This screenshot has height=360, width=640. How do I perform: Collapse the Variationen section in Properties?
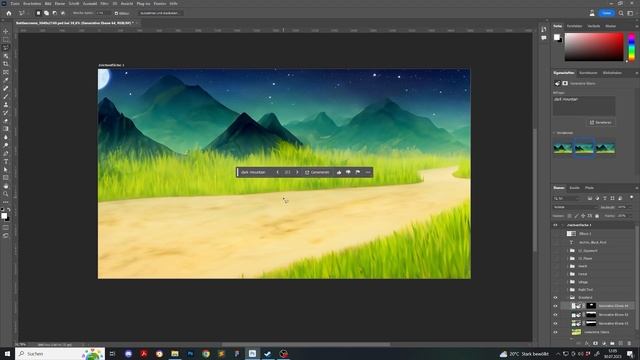click(x=554, y=133)
